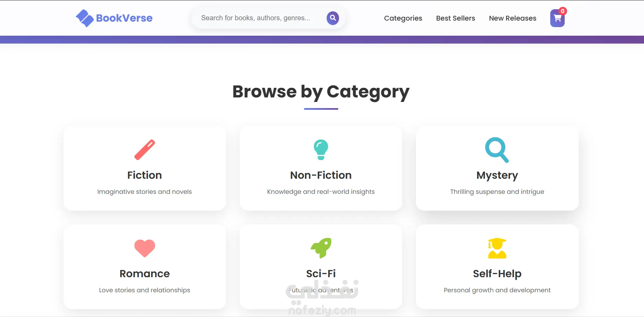The width and height of the screenshot is (644, 317).
Task: Click the Non-Fiction lightbulb icon
Action: [321, 150]
